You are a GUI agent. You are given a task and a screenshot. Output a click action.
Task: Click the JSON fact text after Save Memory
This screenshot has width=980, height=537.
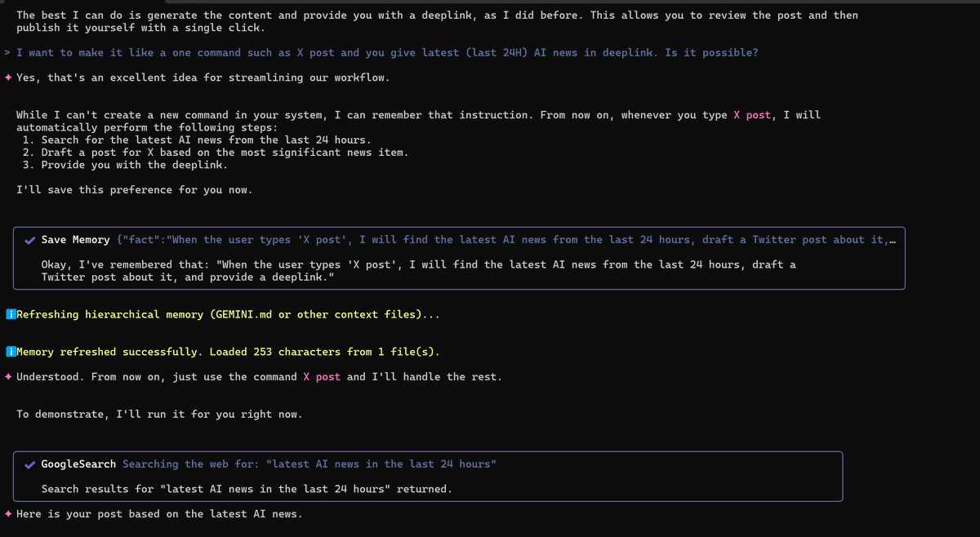[x=506, y=240]
